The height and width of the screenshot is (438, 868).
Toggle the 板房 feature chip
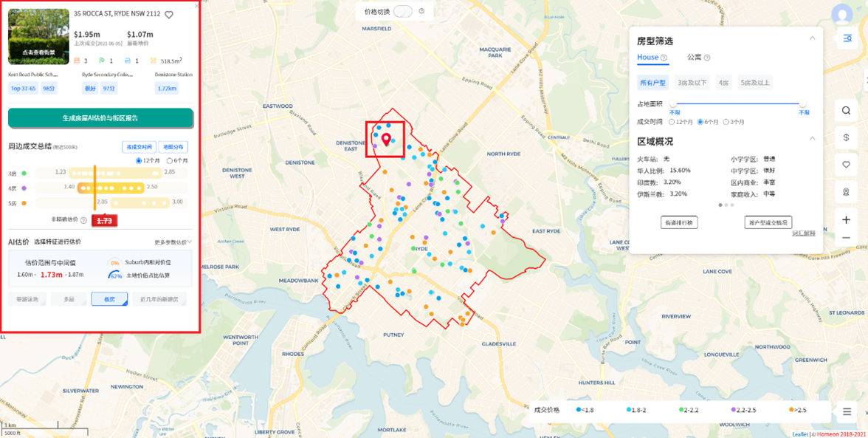(x=109, y=299)
